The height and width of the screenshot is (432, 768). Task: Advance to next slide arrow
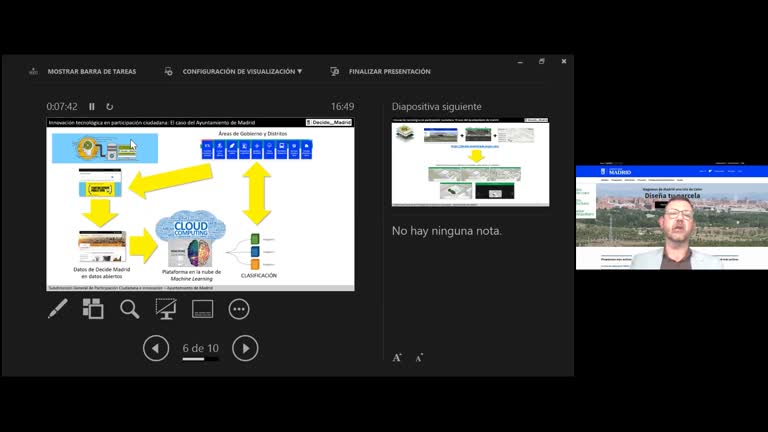pos(245,348)
